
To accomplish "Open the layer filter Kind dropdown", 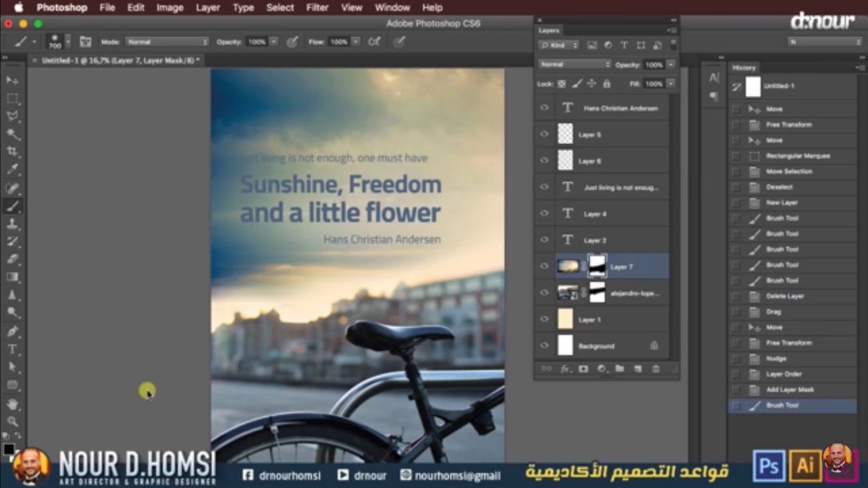I will tap(559, 45).
